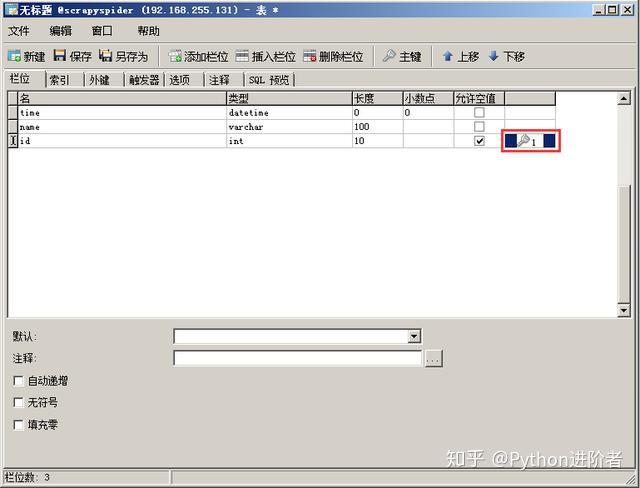Click scrollbar down arrow of field grid
The image size is (640, 488).
[x=624, y=310]
